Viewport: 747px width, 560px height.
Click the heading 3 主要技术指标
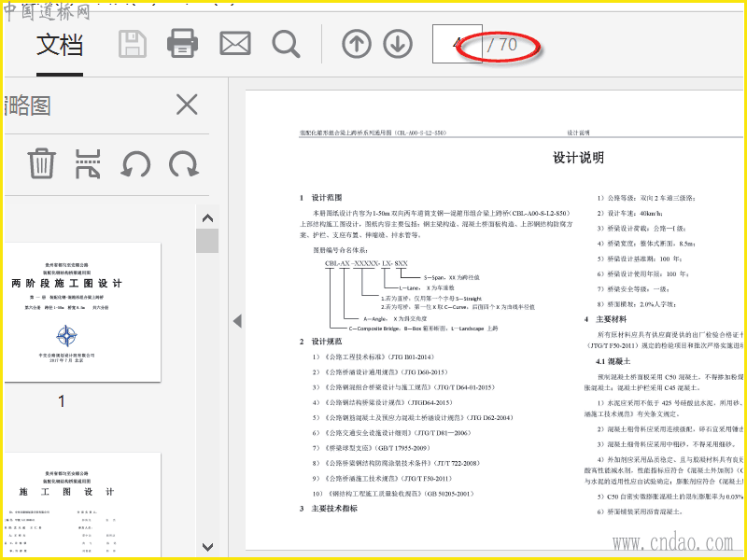pyautogui.click(x=329, y=509)
